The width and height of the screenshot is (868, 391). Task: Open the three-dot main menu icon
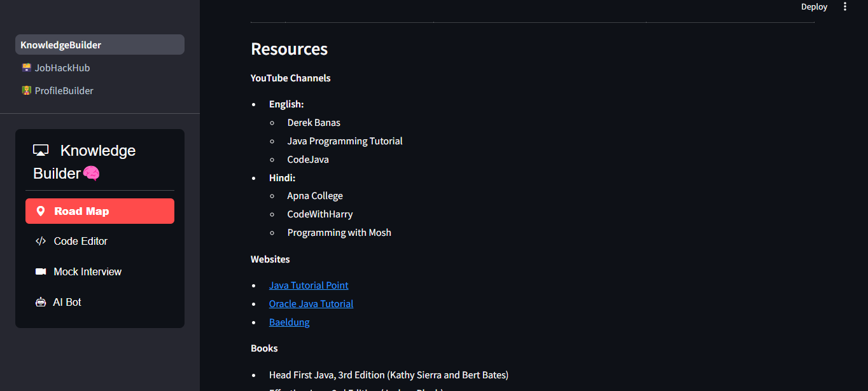click(845, 7)
